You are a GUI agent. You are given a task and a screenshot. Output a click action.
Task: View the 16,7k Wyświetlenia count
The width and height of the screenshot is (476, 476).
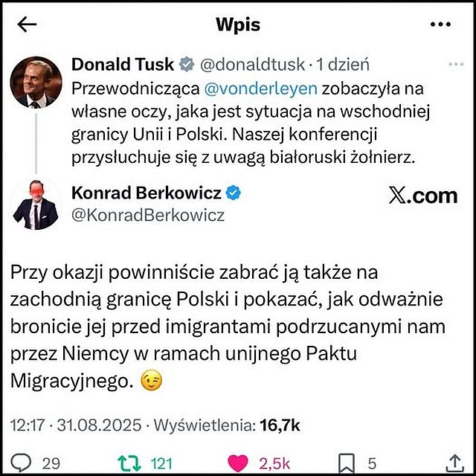pos(226,425)
